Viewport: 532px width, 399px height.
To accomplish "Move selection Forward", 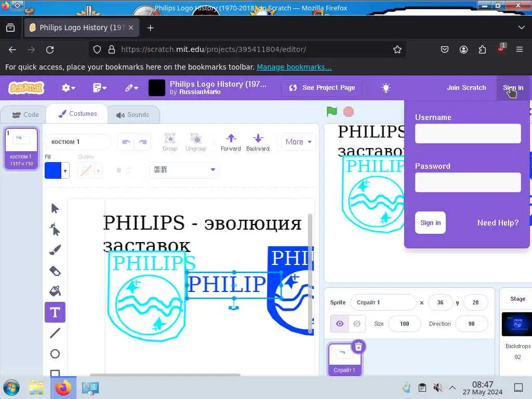I will 231,142.
